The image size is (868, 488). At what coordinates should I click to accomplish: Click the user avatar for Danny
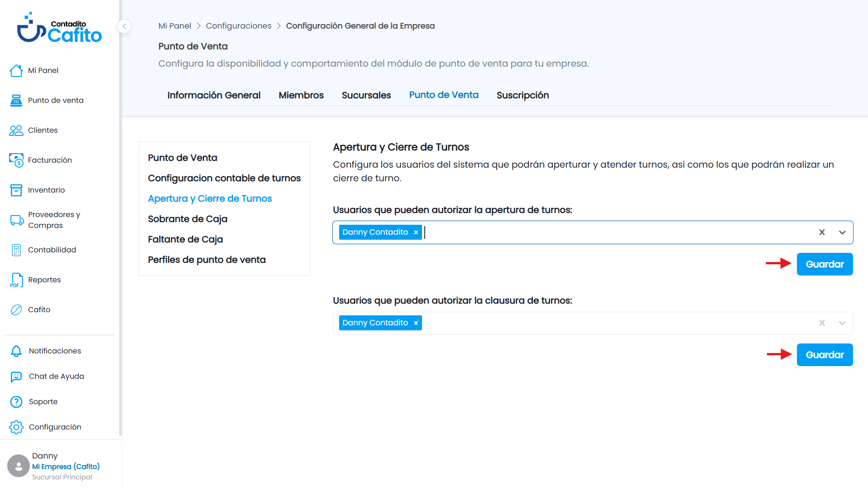click(x=19, y=466)
